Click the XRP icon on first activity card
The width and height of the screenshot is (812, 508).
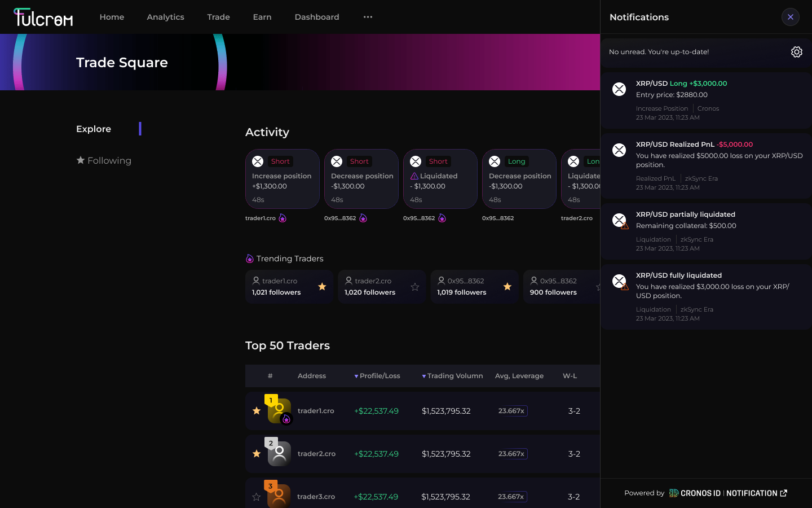tap(258, 161)
